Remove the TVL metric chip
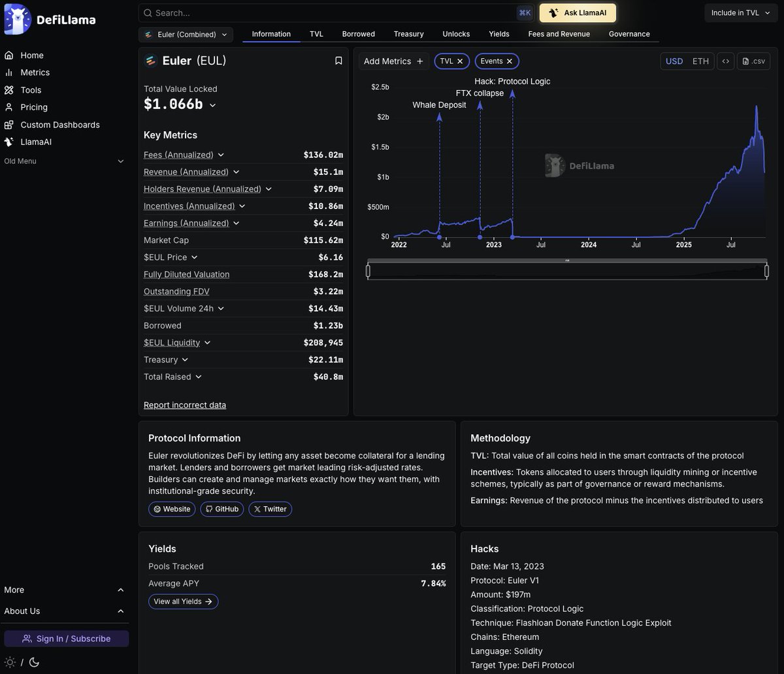This screenshot has width=784, height=674. (460, 61)
